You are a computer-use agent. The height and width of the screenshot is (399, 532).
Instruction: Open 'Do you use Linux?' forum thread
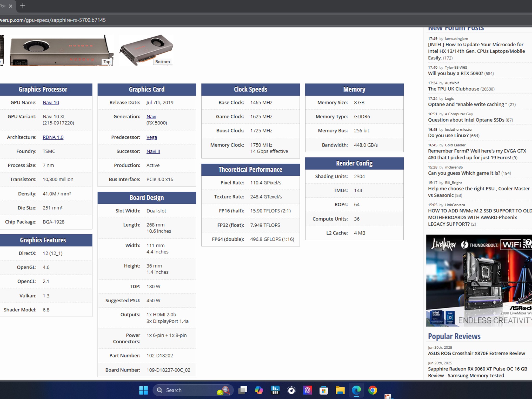(x=448, y=135)
